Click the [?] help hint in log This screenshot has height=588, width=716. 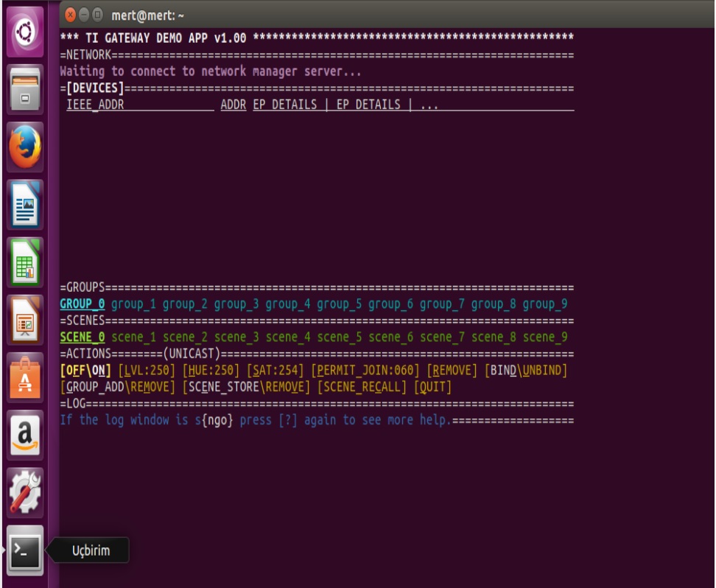[x=288, y=420]
